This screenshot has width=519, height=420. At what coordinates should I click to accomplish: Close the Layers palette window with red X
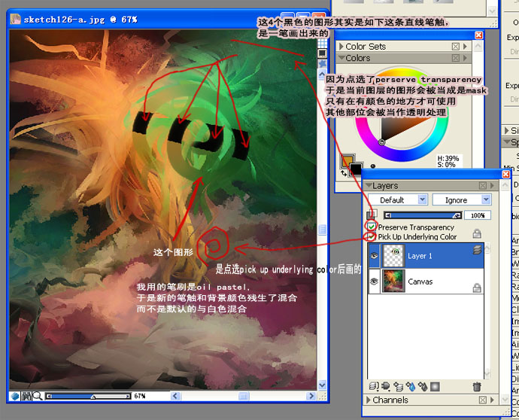click(505, 174)
